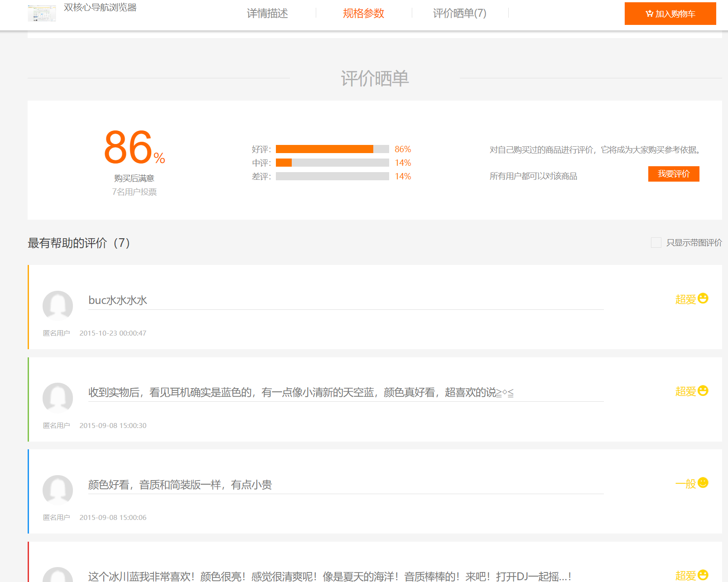This screenshot has height=582, width=728.
Task: Open the 评价晒单(7) tab
Action: (459, 14)
